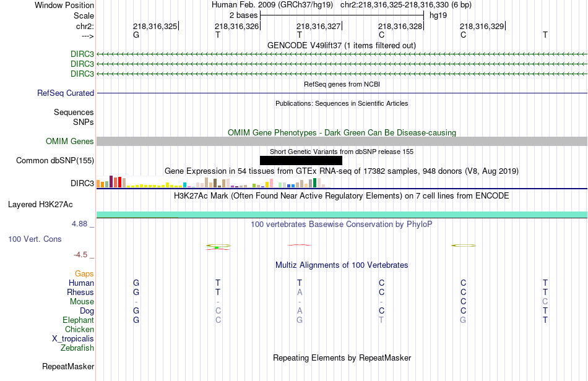Click the Mouse row light C base
Screen dimensions: 588x381
tap(545, 302)
